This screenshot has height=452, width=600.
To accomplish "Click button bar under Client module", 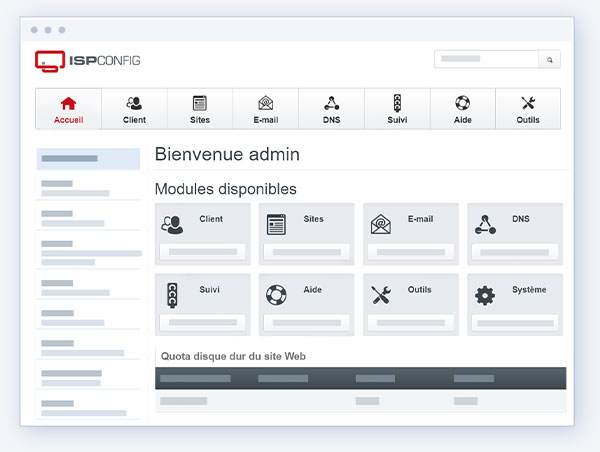I will pyautogui.click(x=203, y=252).
